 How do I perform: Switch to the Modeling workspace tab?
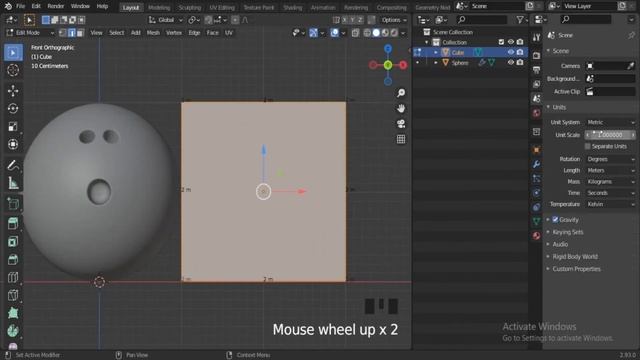(159, 7)
